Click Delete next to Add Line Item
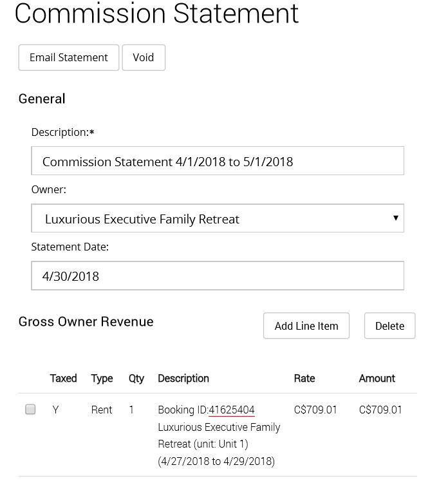Viewport: 448px width, 492px height. click(389, 326)
